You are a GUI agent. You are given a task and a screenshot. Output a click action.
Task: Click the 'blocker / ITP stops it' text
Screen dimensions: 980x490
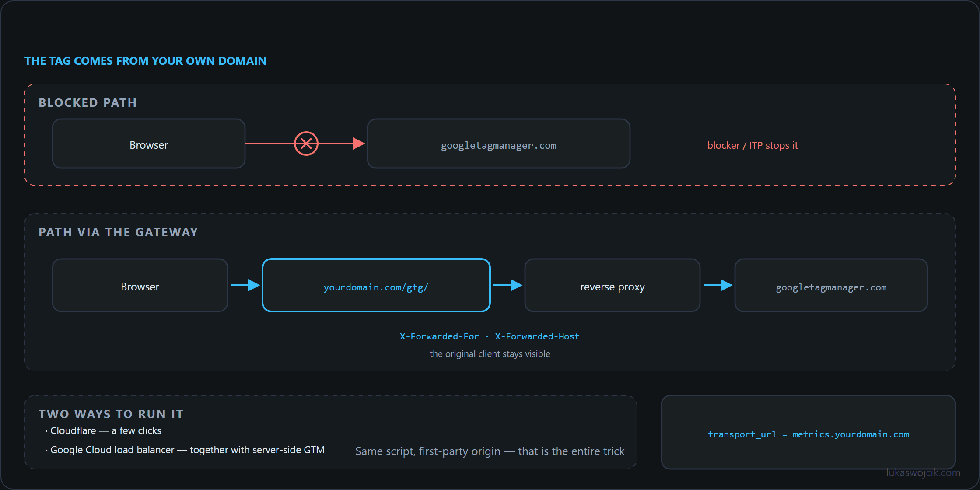pos(752,145)
